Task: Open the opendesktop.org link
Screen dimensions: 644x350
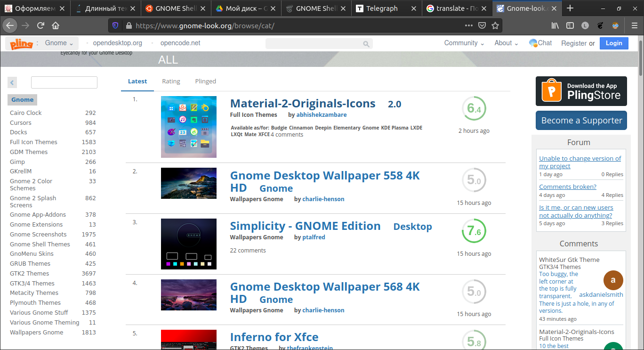Action: 117,43
